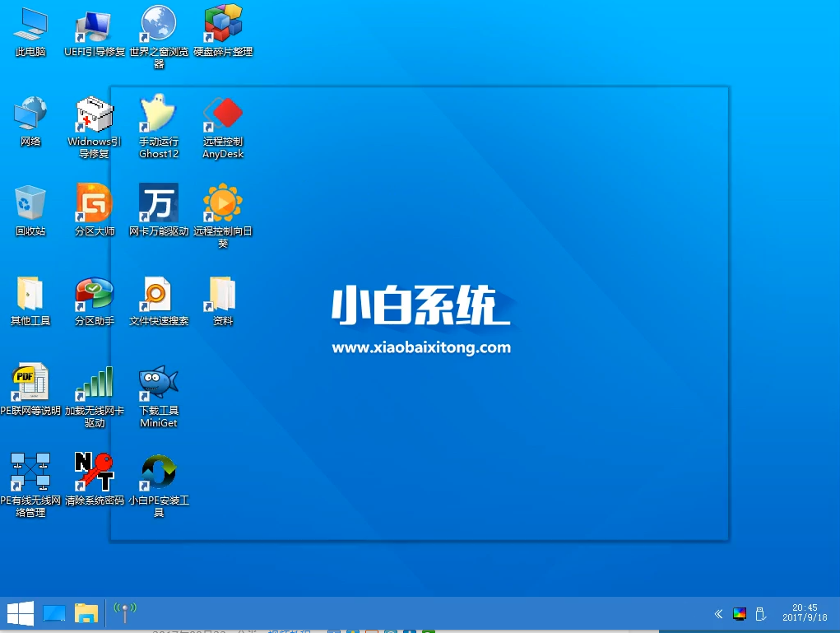The image size is (840, 633).
Task: Click the wireless antenna icon in the taskbar
Action: coord(125,612)
